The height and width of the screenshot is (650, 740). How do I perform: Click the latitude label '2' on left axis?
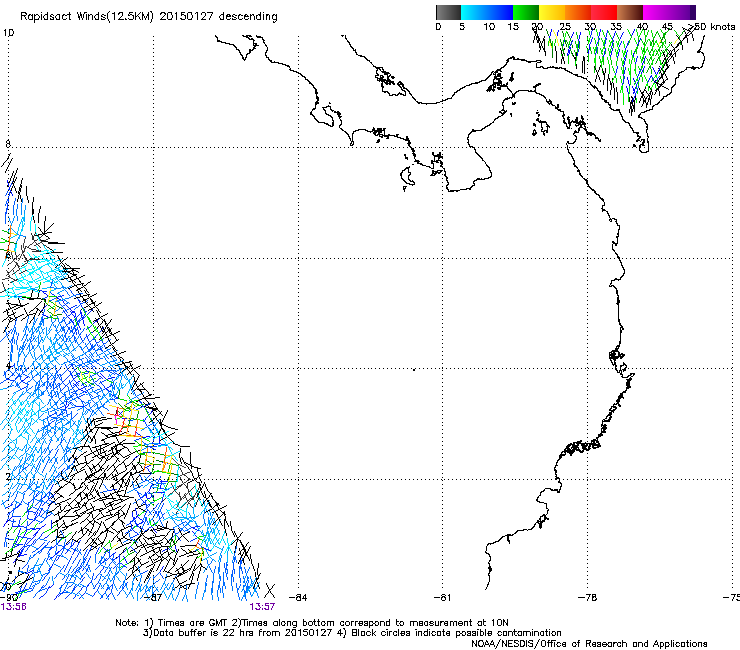[x=8, y=476]
